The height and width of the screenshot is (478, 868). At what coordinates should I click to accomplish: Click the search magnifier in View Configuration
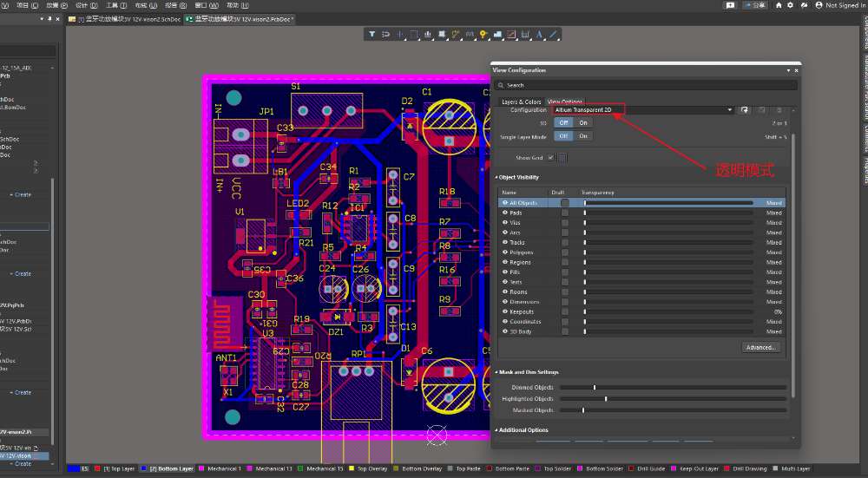pos(501,85)
